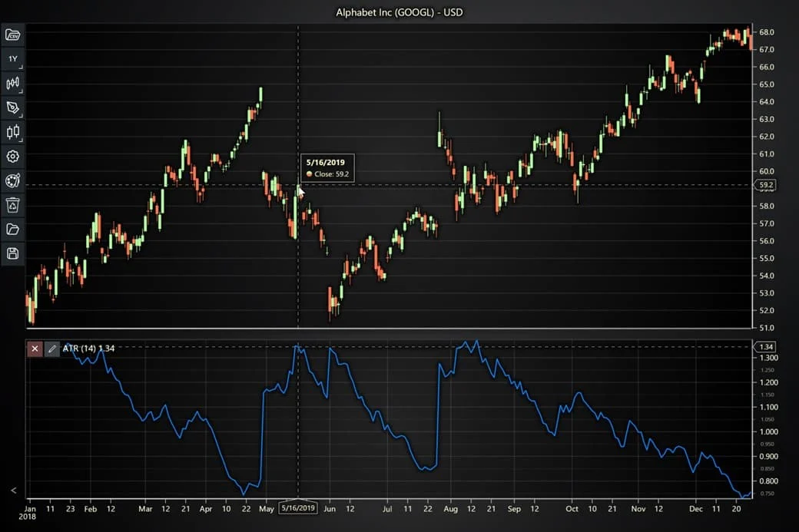The width and height of the screenshot is (799, 532).
Task: Click the 1.34 ATR axis marker
Action: 766,347
